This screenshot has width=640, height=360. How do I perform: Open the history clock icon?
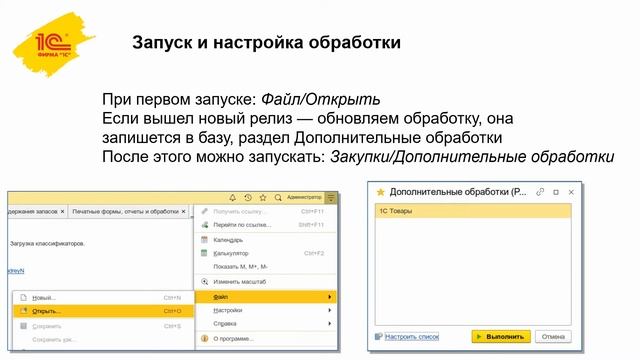[x=248, y=198]
